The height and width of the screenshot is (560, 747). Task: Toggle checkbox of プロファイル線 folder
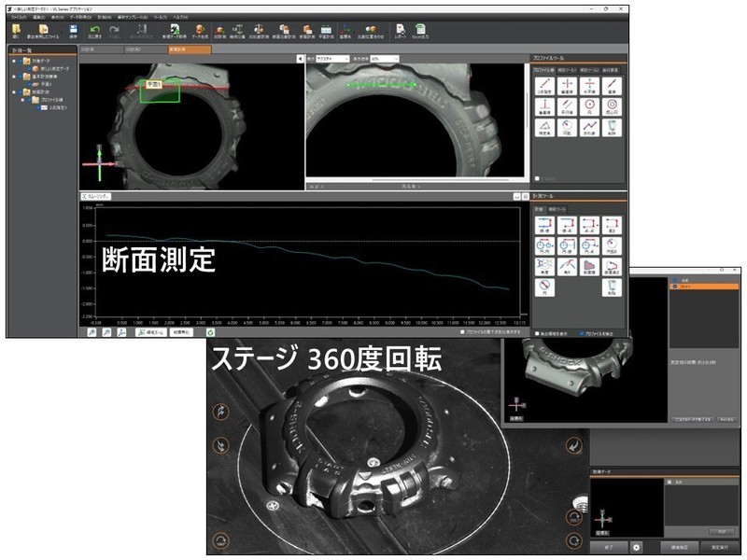point(29,100)
